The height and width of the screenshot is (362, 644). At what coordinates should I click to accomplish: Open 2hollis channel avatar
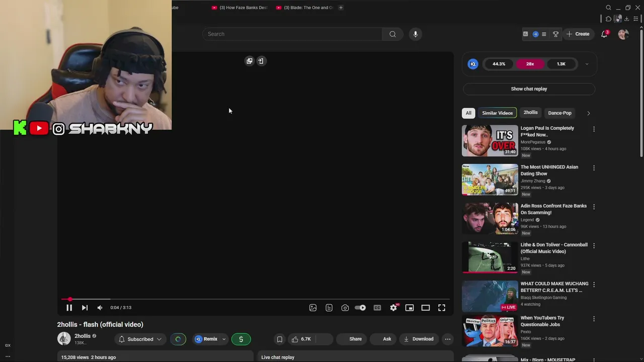tap(64, 339)
